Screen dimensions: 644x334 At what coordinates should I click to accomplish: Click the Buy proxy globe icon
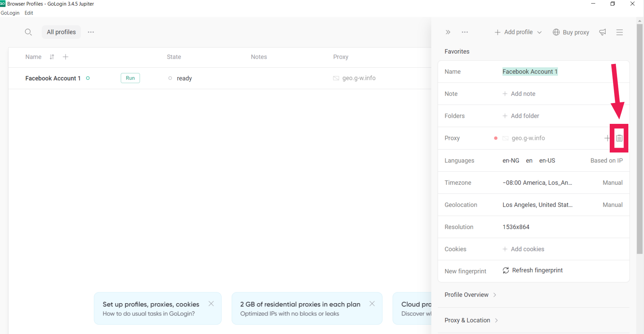click(x=556, y=32)
